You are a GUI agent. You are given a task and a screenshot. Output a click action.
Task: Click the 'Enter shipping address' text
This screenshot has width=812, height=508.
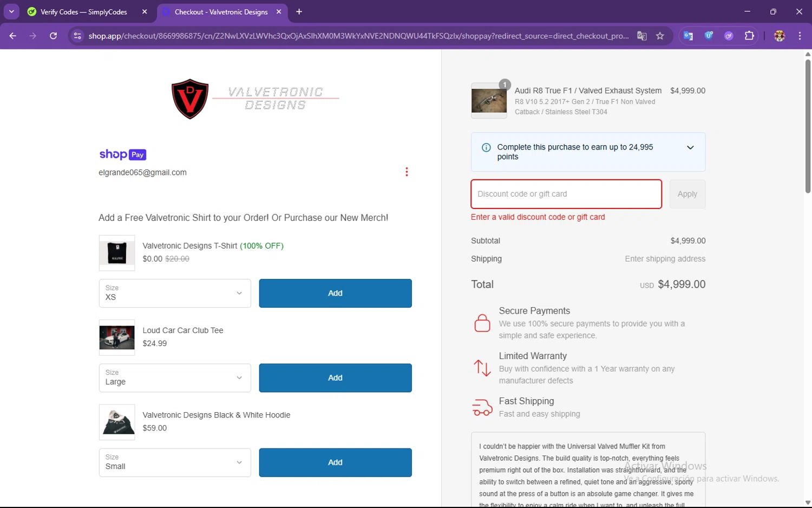(x=665, y=259)
